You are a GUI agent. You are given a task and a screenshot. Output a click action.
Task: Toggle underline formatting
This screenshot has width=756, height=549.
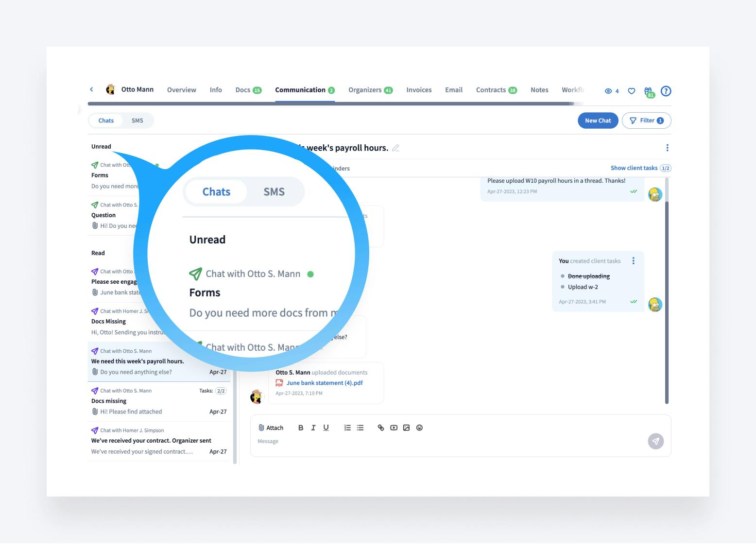coord(326,428)
